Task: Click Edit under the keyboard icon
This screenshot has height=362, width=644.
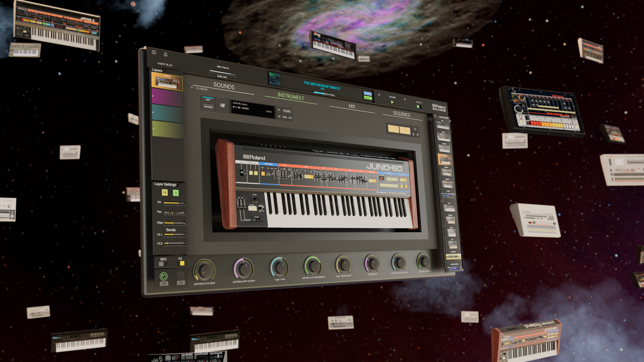Action: pyautogui.click(x=181, y=283)
